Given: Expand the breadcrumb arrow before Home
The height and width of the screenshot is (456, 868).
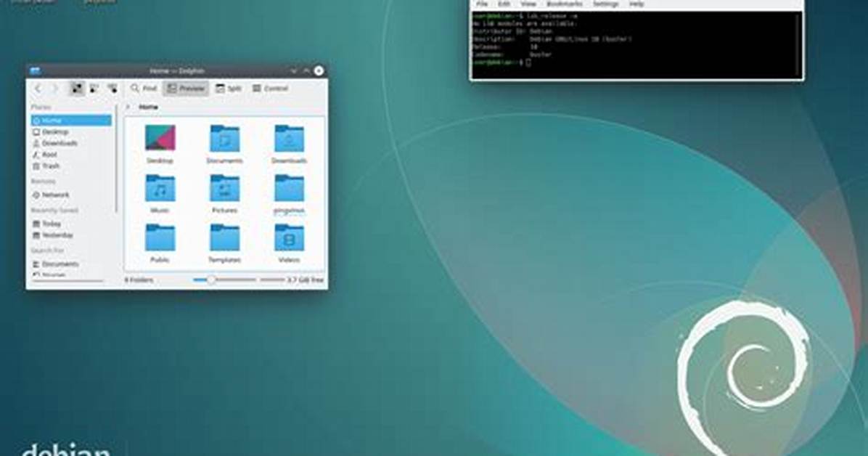Looking at the screenshot, I should click(128, 107).
